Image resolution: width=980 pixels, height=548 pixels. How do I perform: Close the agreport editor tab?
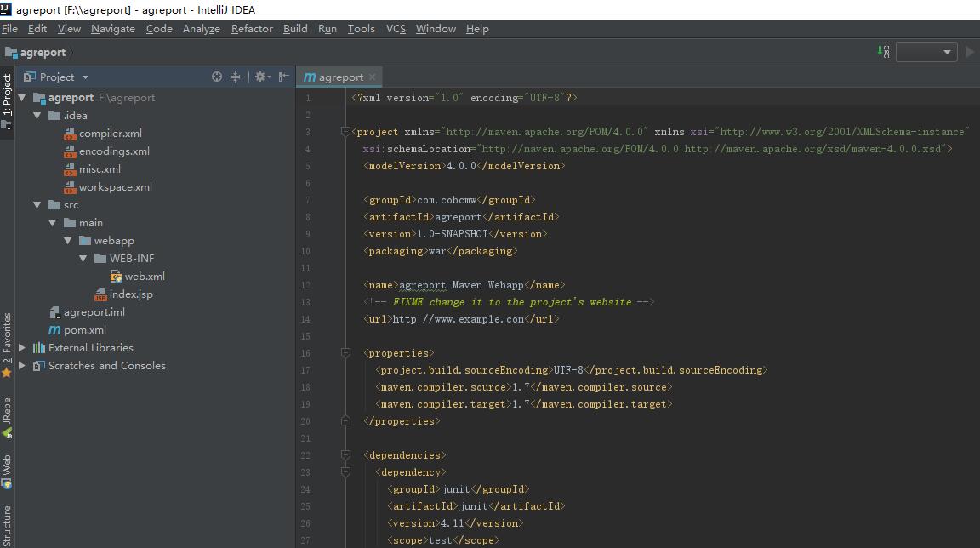[372, 77]
